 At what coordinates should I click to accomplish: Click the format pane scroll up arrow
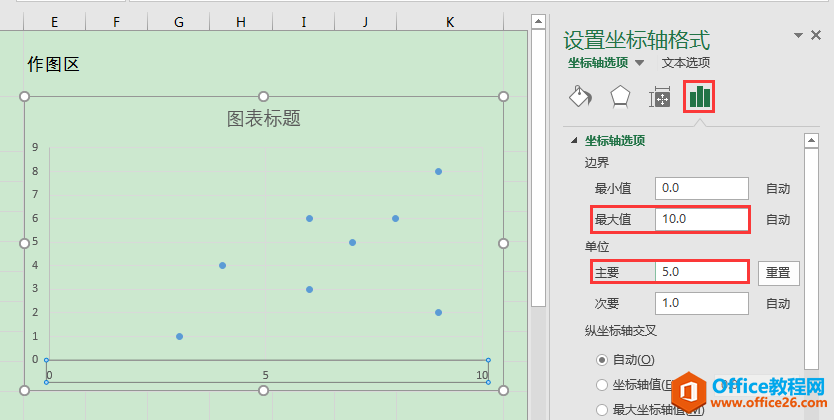pos(812,140)
